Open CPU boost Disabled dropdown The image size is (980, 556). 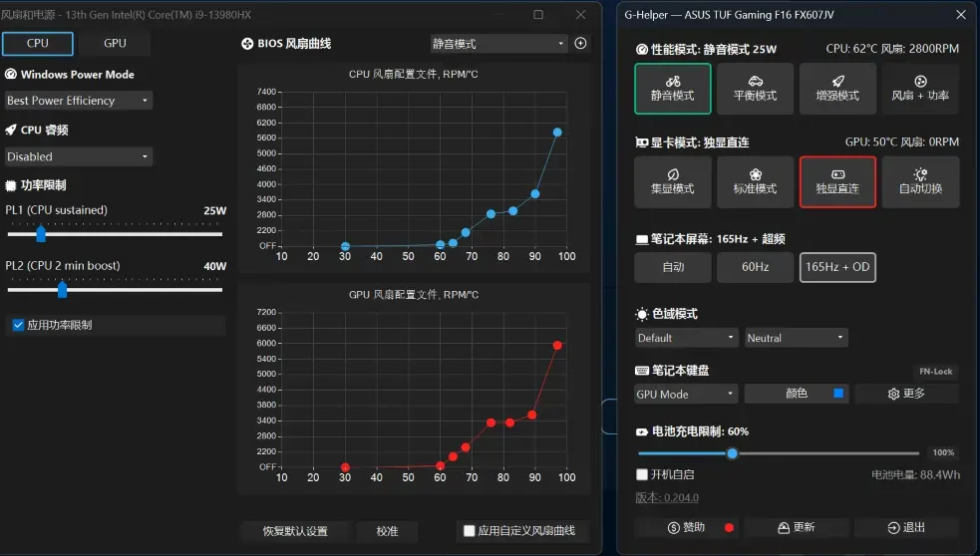[78, 156]
